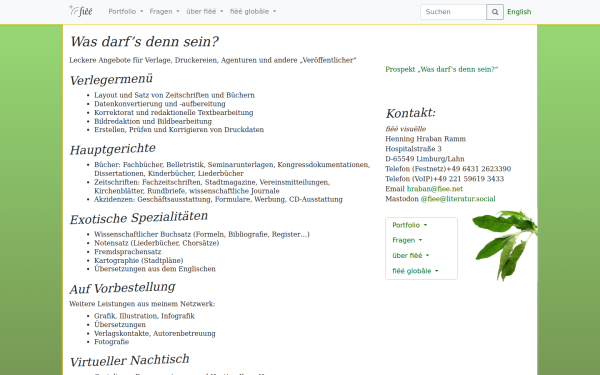This screenshot has height=375, width=600.
Task: Click the VoIP telephone number line
Action: click(x=445, y=179)
